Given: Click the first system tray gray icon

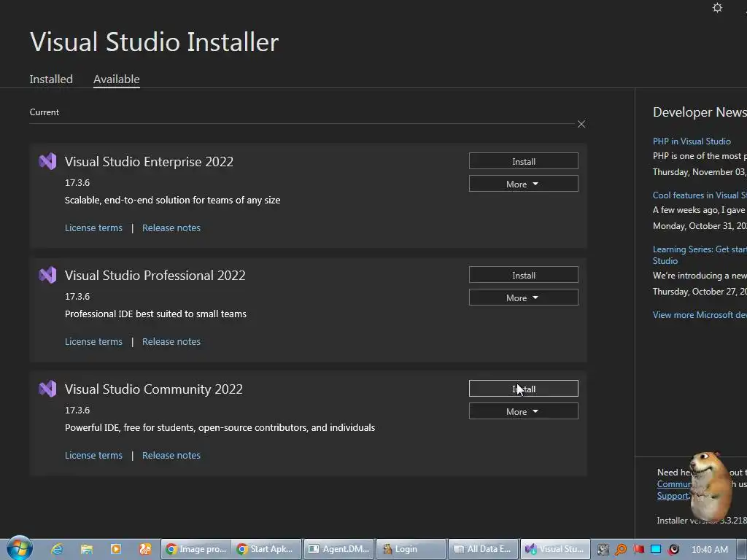Looking at the screenshot, I should click(x=603, y=550).
